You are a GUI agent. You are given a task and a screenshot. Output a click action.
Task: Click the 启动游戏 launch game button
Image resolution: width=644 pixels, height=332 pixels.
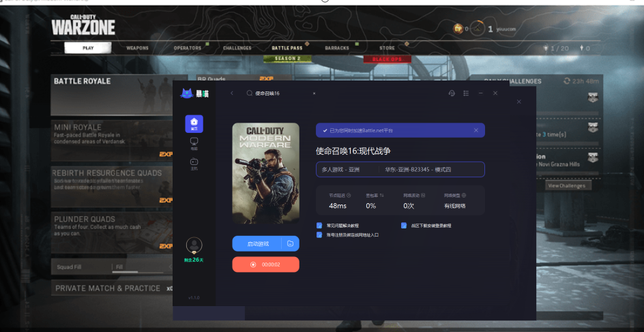(257, 243)
